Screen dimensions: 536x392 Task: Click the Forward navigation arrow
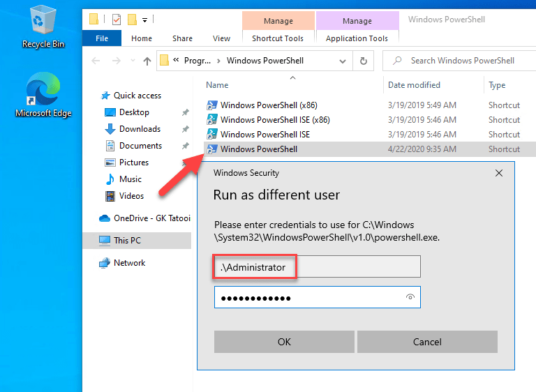point(117,61)
